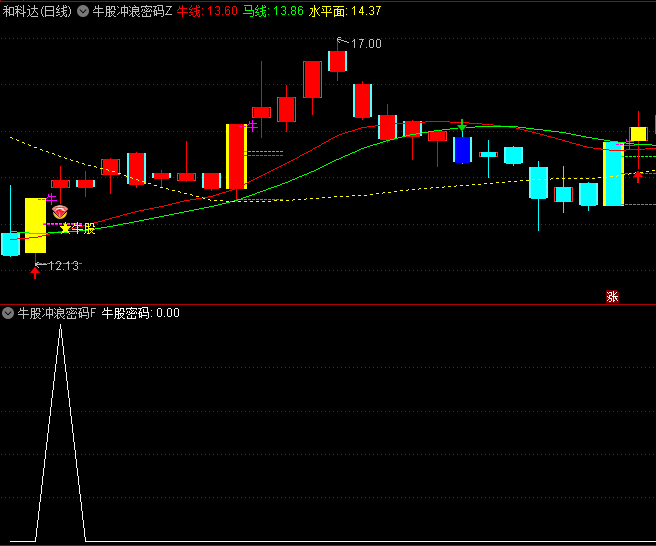The image size is (656, 546).
Task: Click the red diamond gem signal icon
Action: [x=60, y=212]
